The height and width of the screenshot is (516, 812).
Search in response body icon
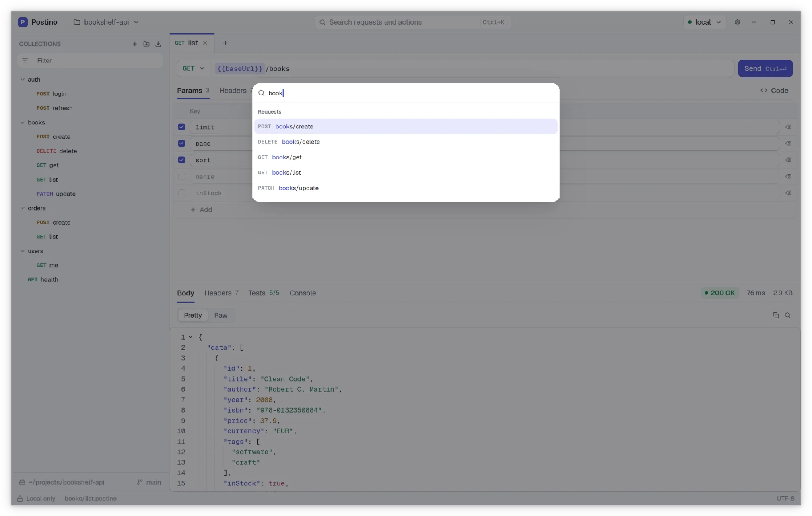(787, 315)
